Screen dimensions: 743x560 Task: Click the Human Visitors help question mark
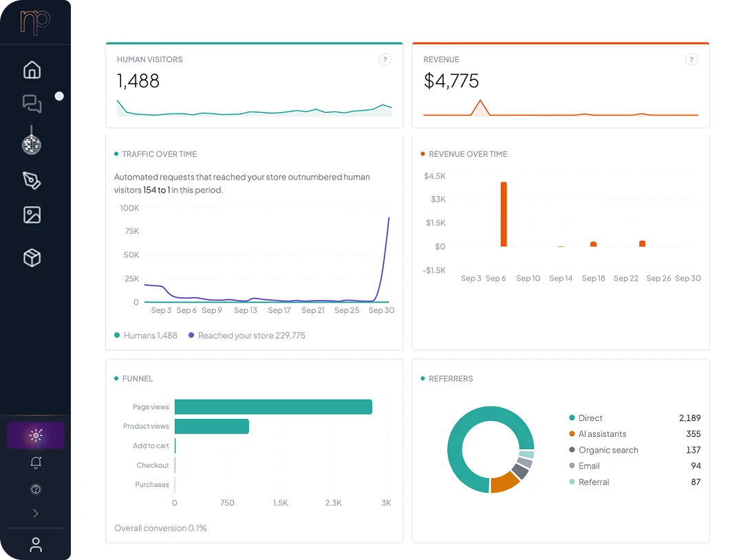385,60
